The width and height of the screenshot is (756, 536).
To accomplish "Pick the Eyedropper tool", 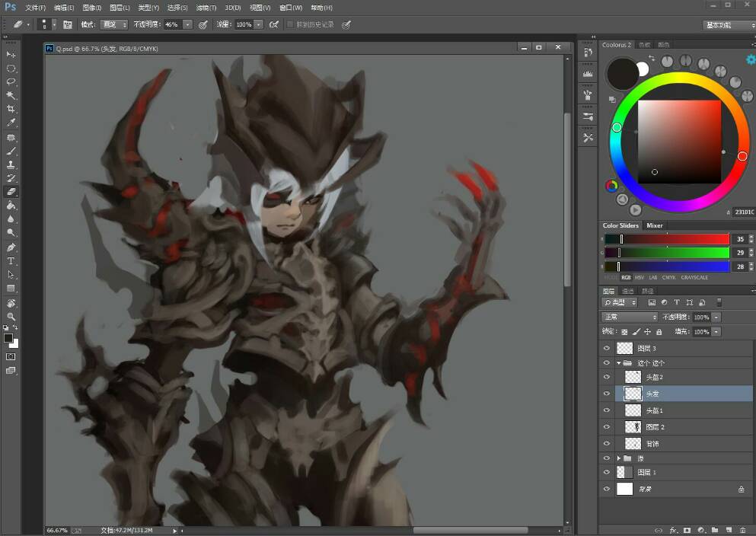I will (x=11, y=123).
